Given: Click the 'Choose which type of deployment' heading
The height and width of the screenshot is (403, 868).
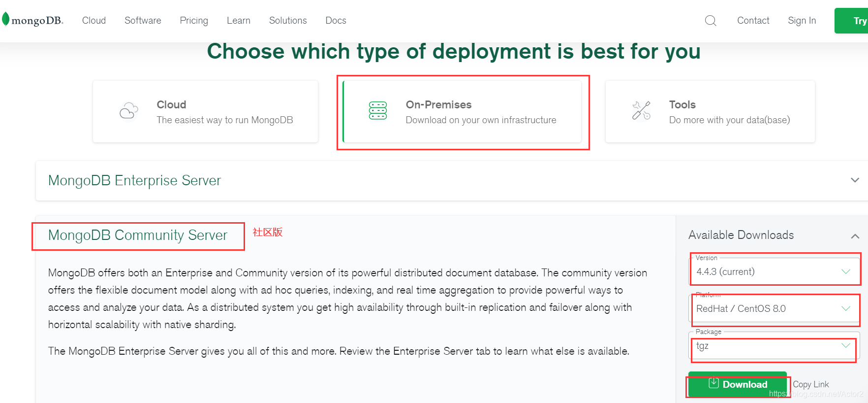Looking at the screenshot, I should coord(454,51).
